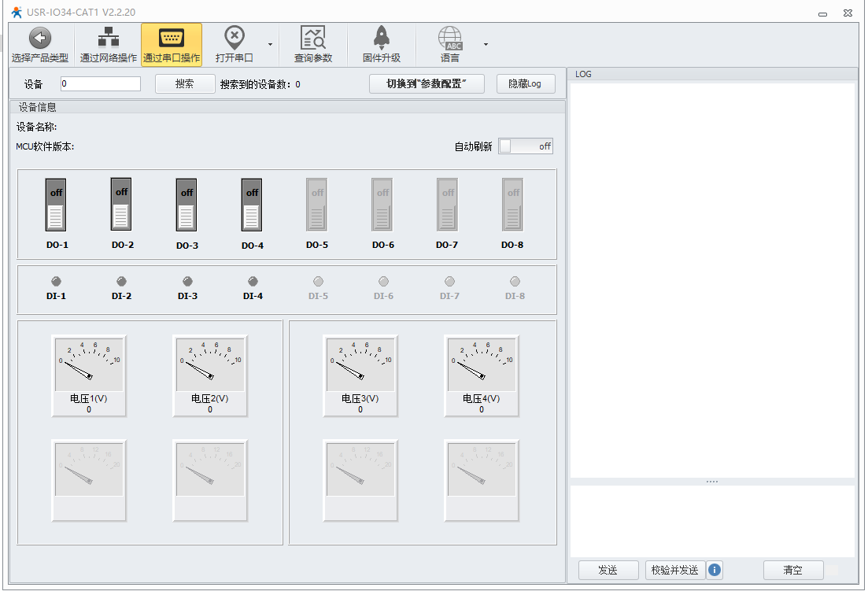Click the back arrow to select product type
The image size is (868, 595).
coord(39,39)
